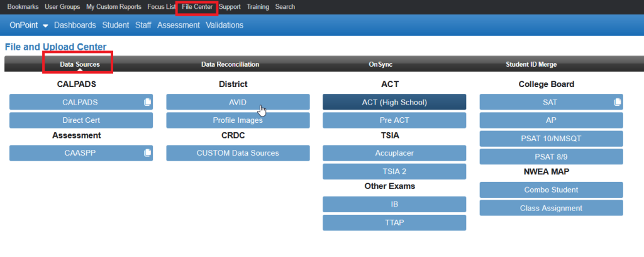Open the Combo Student NWEA MAP button
The image size is (644, 257).
(x=551, y=190)
